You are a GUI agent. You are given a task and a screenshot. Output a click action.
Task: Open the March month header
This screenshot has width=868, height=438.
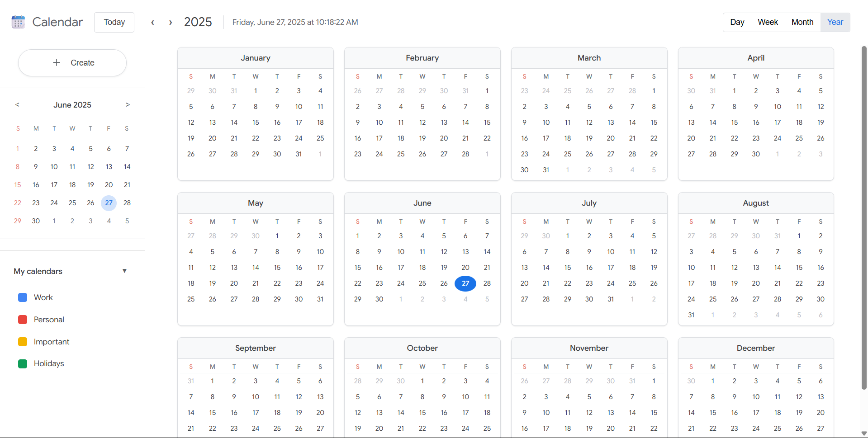[589, 58]
